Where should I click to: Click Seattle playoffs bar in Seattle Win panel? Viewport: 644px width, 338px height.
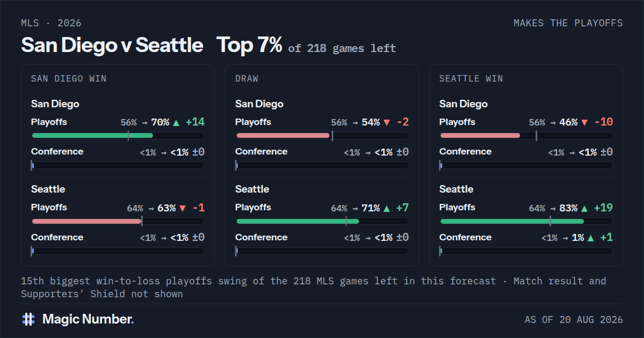click(x=526, y=221)
